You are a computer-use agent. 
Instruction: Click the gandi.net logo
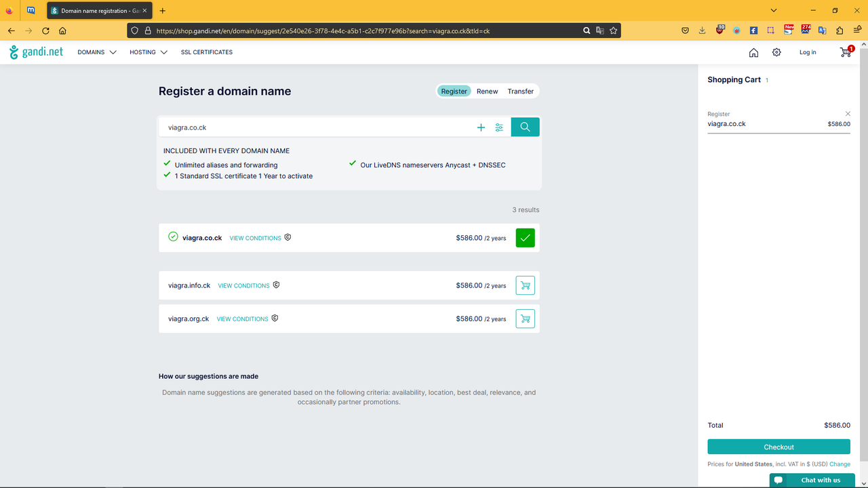pyautogui.click(x=37, y=52)
